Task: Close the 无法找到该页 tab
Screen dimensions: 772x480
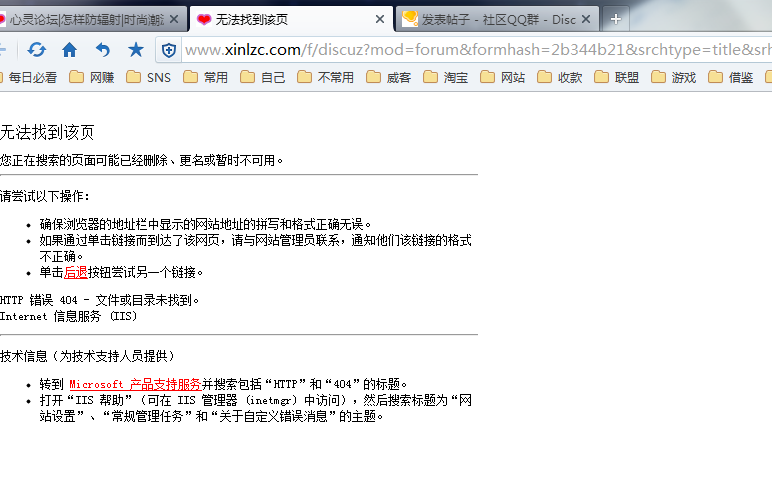Action: click(x=380, y=19)
